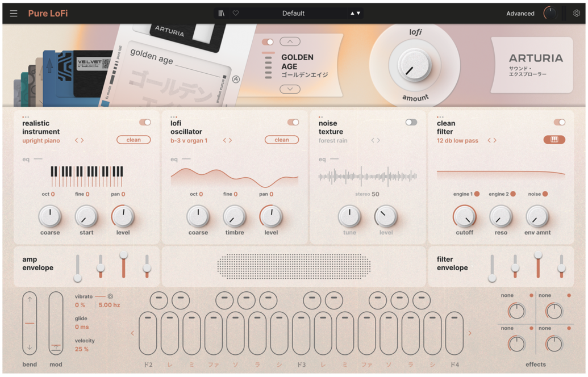Click the amp envelope third slider
Viewport: 588px width, 377px height.
(123, 265)
